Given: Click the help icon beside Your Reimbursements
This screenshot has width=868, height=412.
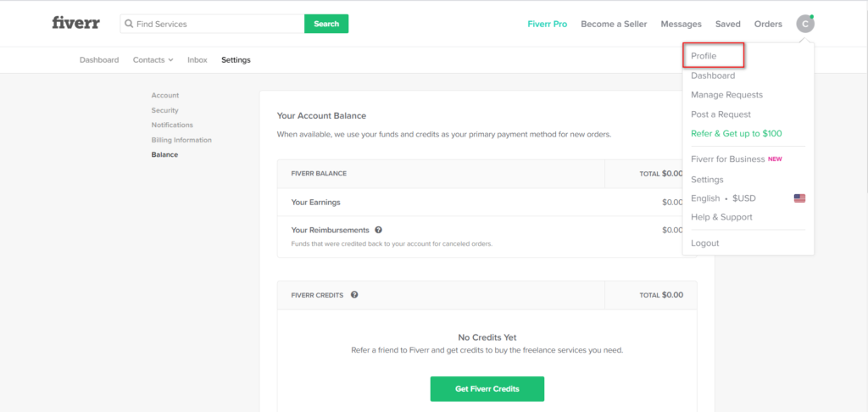Looking at the screenshot, I should [x=378, y=230].
